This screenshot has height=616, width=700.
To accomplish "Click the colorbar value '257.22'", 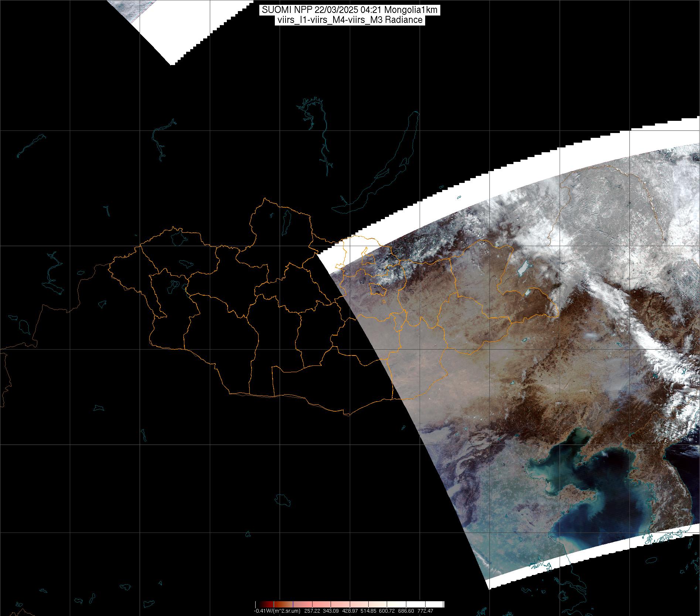I will [x=312, y=611].
